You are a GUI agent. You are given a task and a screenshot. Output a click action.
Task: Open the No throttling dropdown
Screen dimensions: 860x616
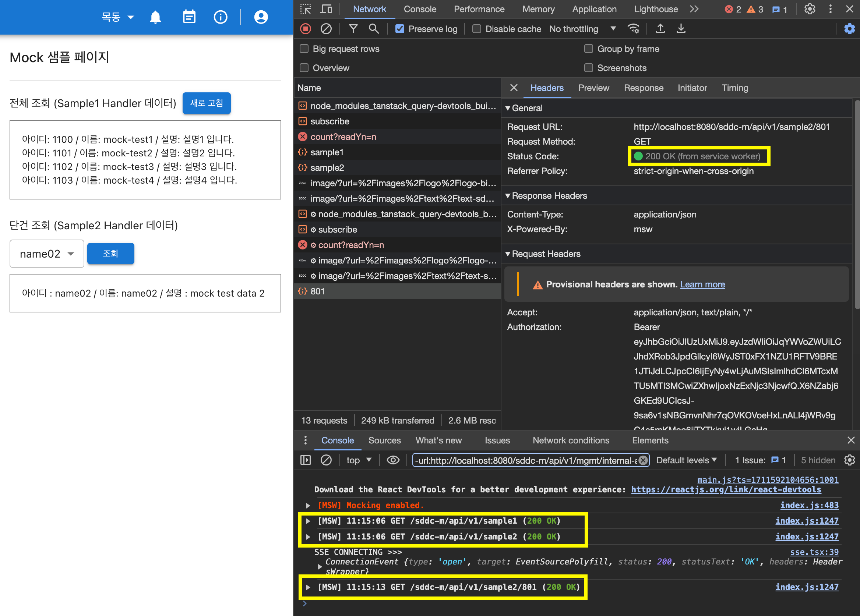click(x=582, y=29)
